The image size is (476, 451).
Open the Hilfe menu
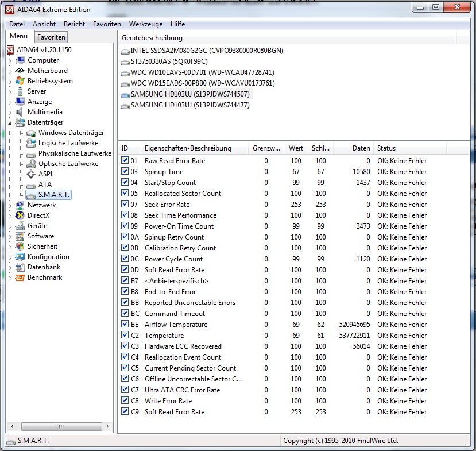(177, 24)
